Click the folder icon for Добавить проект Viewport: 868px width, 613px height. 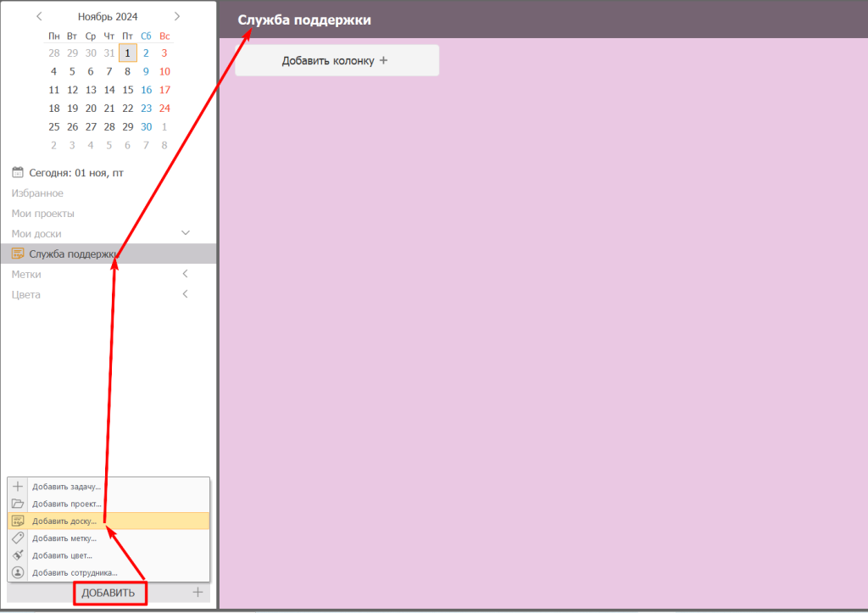(x=18, y=504)
